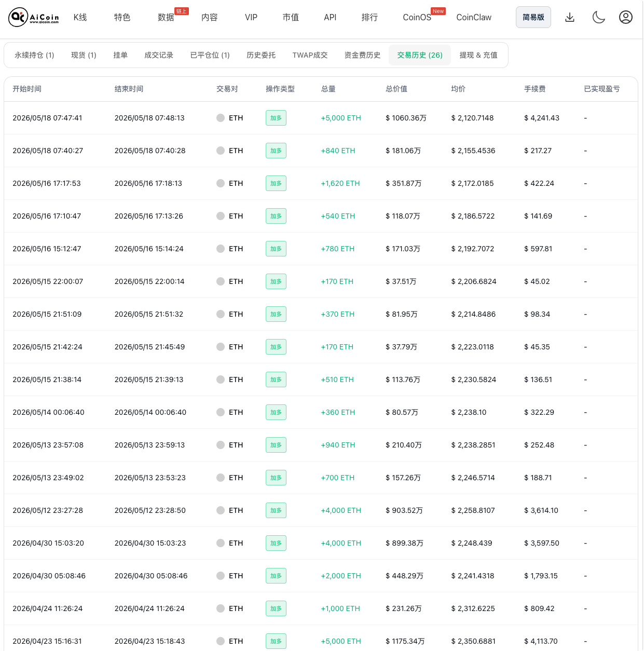This screenshot has height=651, width=644.
Task: Click fee value $ 597.81
Action: pos(538,249)
